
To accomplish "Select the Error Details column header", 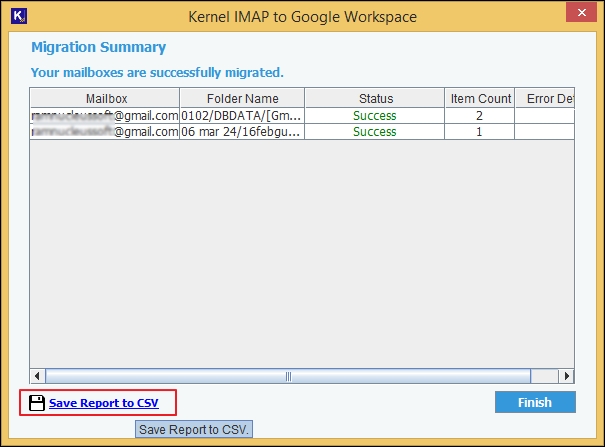I will tap(545, 98).
